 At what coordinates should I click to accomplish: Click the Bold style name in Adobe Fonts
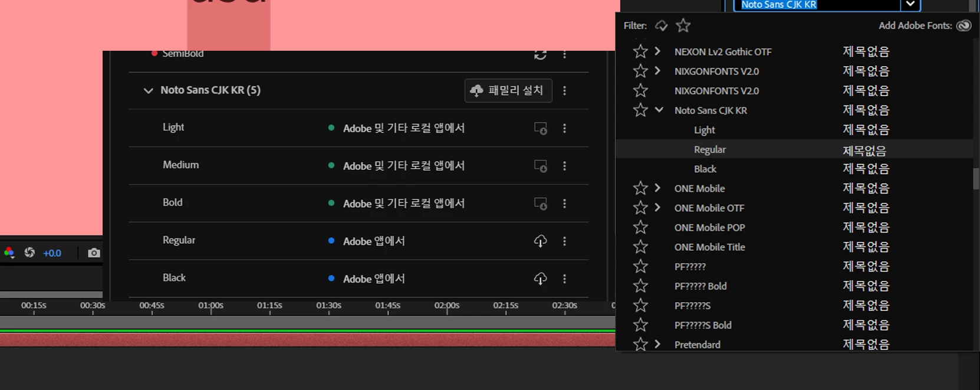pos(172,202)
